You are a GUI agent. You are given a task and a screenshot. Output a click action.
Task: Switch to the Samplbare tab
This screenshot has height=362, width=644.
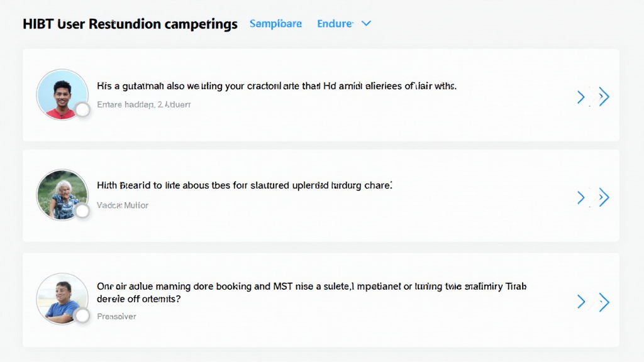pos(275,24)
